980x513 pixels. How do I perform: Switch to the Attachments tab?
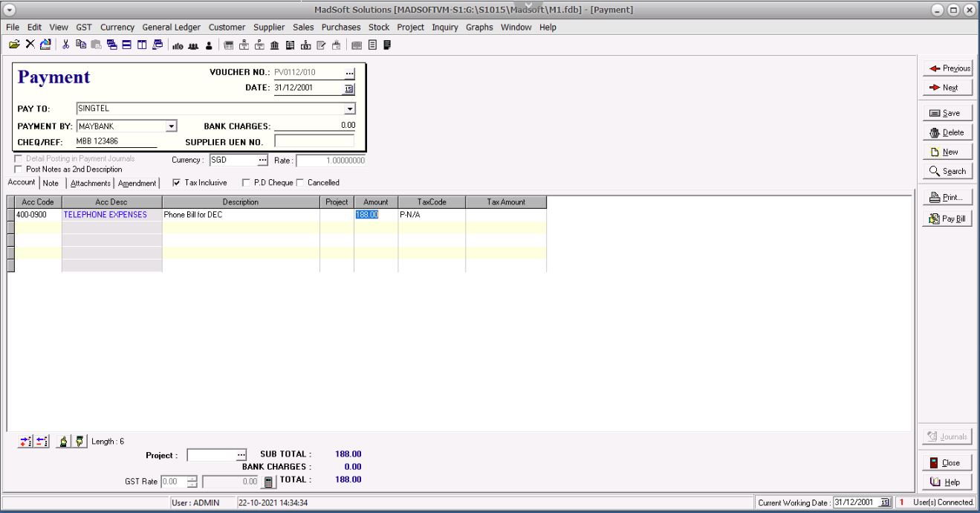coord(91,183)
